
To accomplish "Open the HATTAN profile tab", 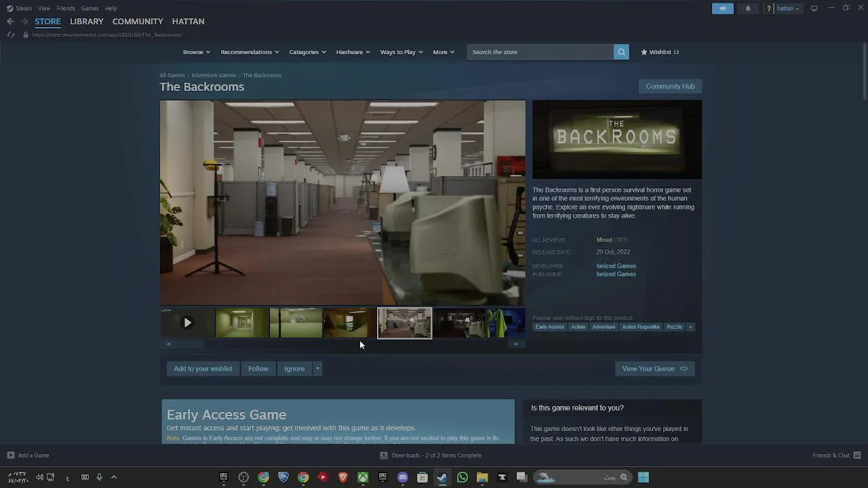I will tap(188, 22).
